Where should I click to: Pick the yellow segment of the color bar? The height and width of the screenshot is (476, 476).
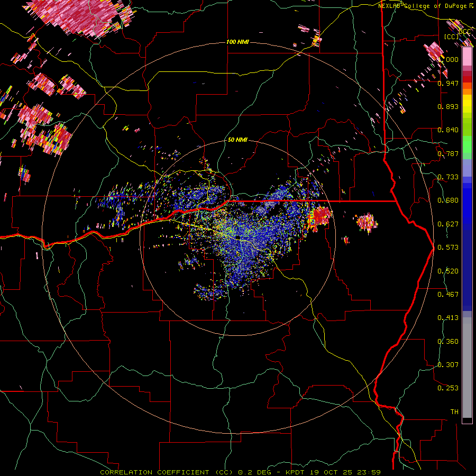467,104
